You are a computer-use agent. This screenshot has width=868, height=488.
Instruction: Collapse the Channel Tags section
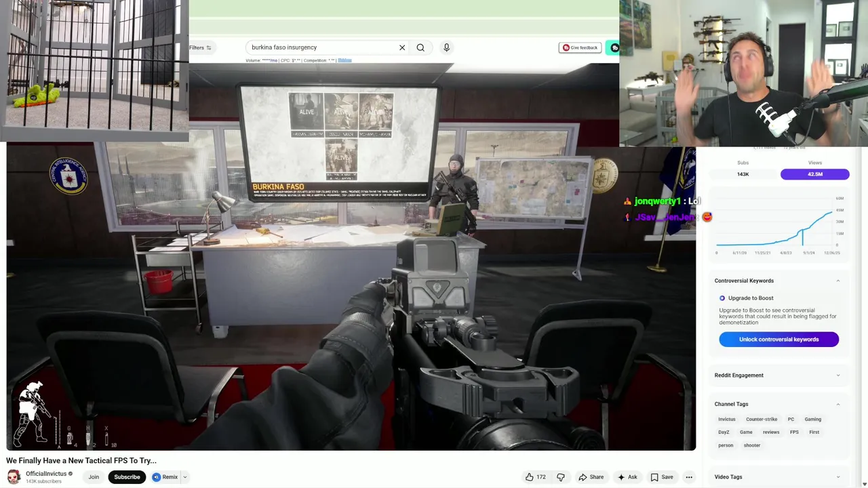pos(838,404)
